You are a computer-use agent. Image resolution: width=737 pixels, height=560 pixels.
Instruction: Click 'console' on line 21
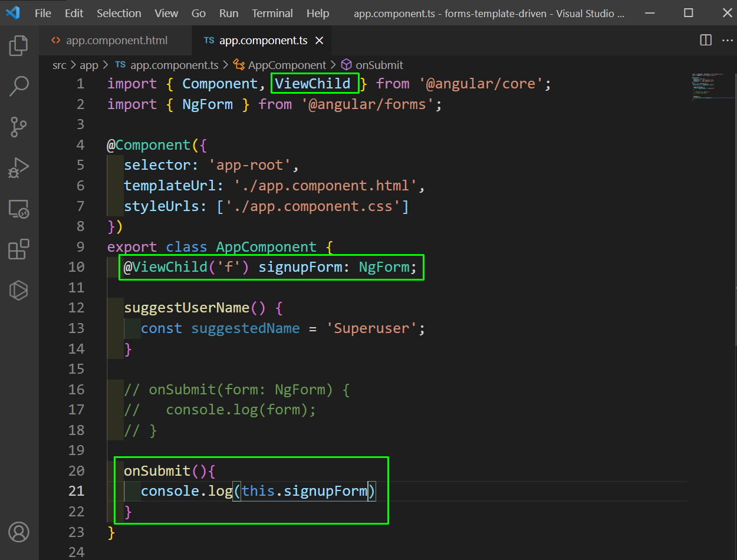tap(170, 491)
